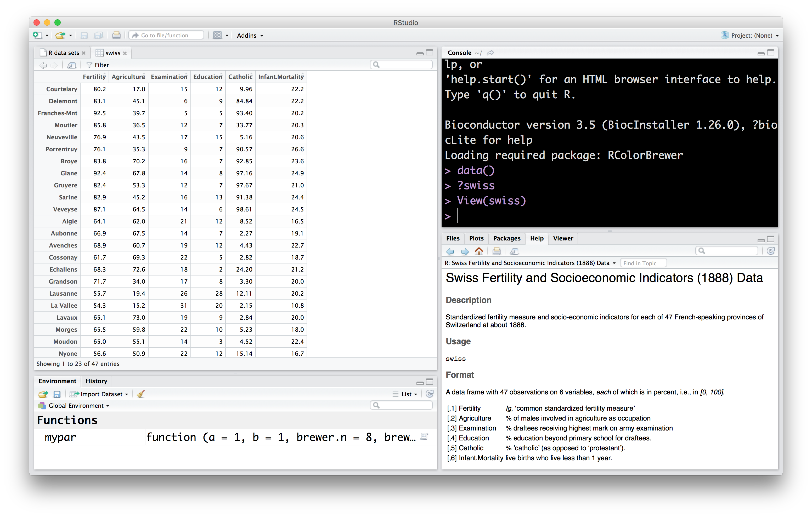Sort by the Catholic column header
This screenshot has width=812, height=517.
240,77
